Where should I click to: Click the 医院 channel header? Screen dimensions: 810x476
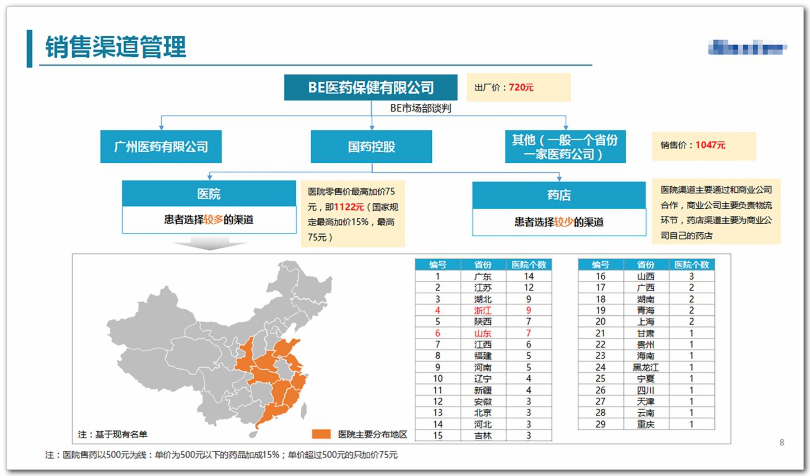point(209,194)
